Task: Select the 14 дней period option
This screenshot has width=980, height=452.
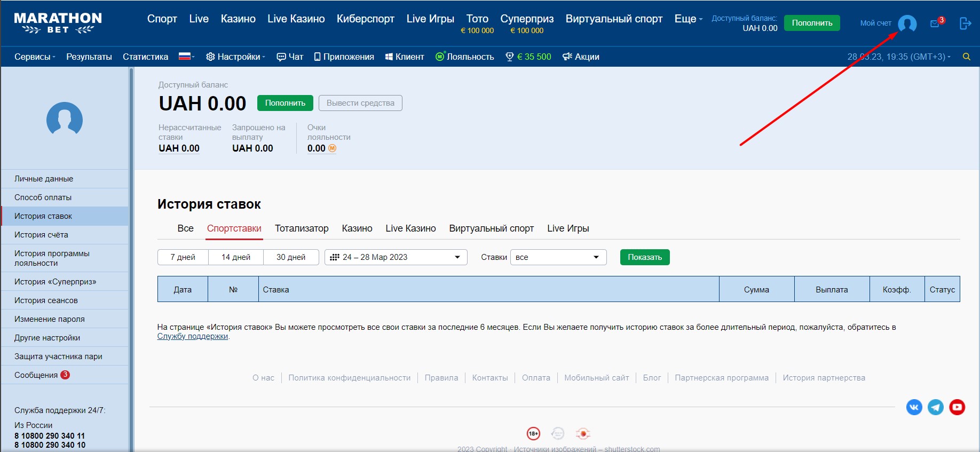Action: point(236,257)
